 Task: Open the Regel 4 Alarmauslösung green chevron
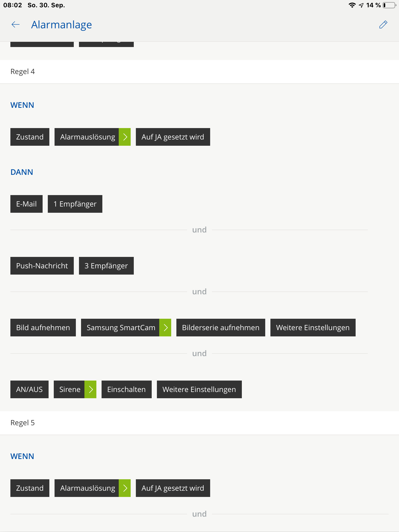125,137
